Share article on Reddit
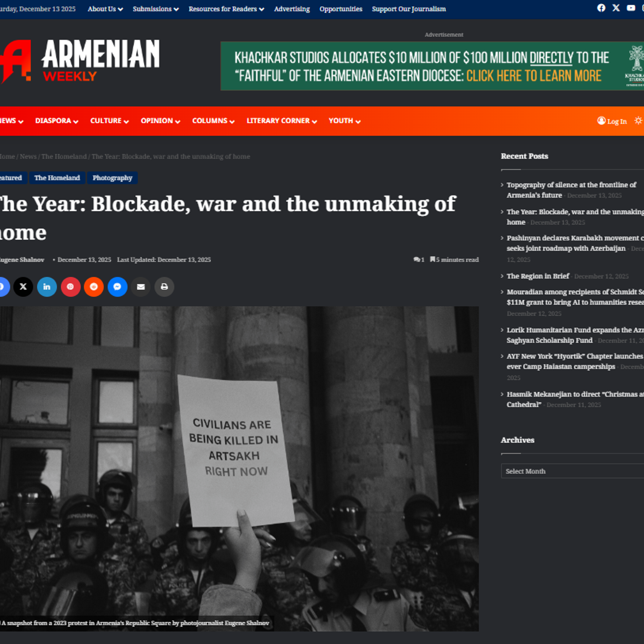 [94, 287]
